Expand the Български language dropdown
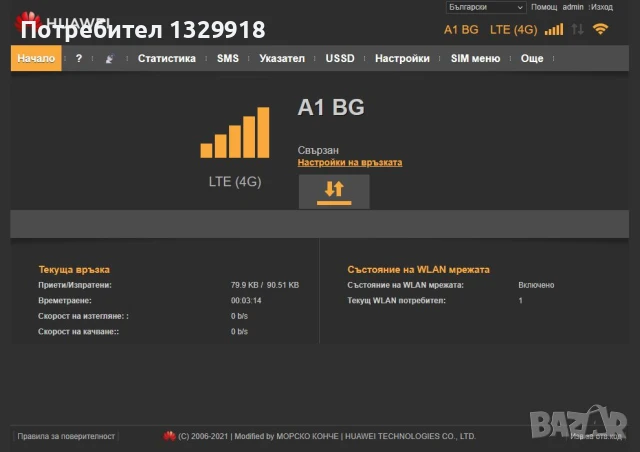 pos(486,7)
